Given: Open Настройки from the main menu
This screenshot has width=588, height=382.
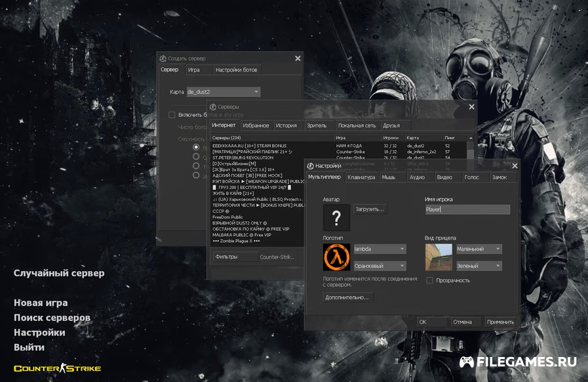Looking at the screenshot, I should 39,332.
